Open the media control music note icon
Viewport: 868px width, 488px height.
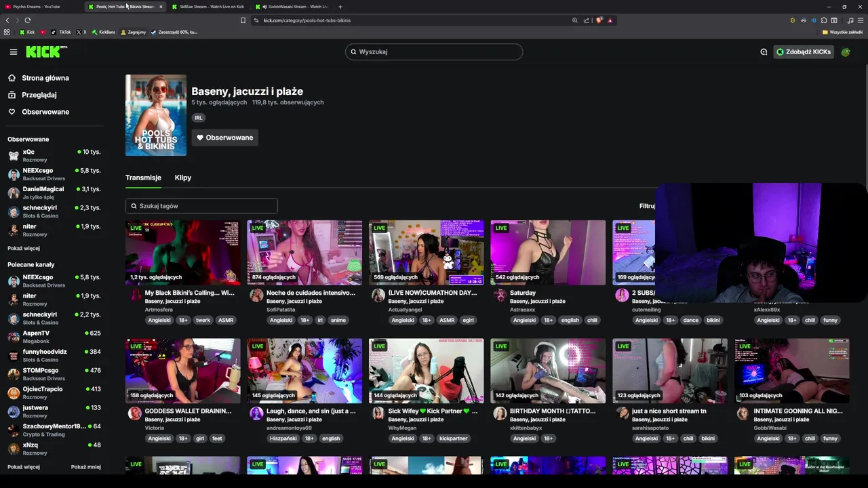(x=850, y=20)
